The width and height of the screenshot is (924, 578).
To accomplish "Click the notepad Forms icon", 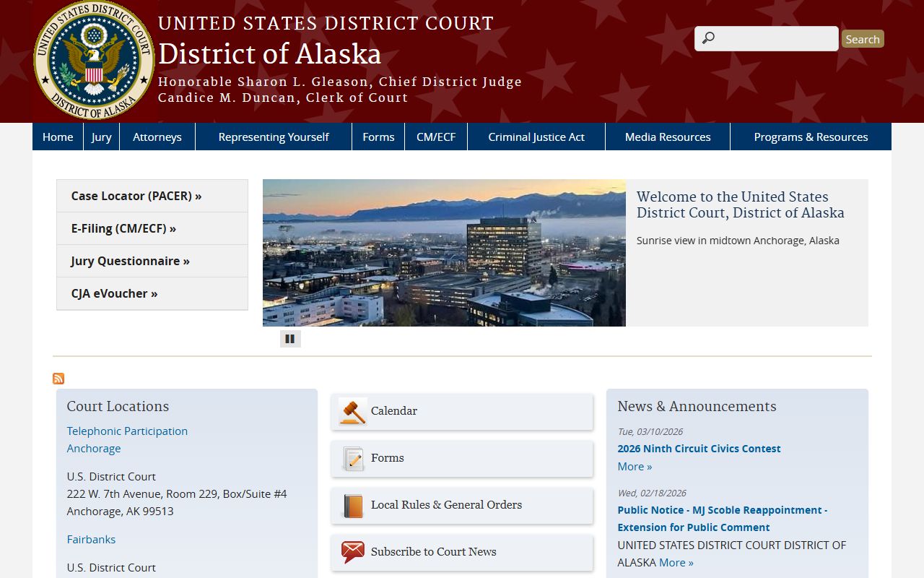I will [x=352, y=458].
